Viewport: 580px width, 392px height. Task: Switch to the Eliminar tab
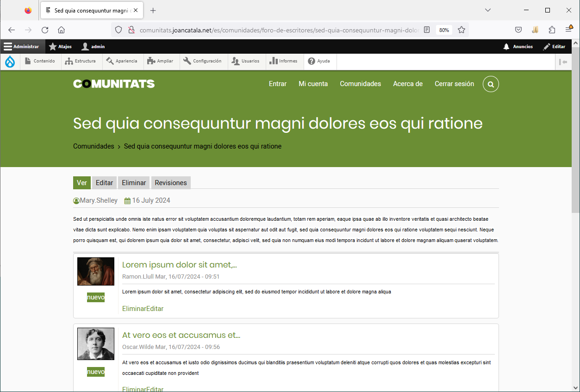tap(134, 183)
